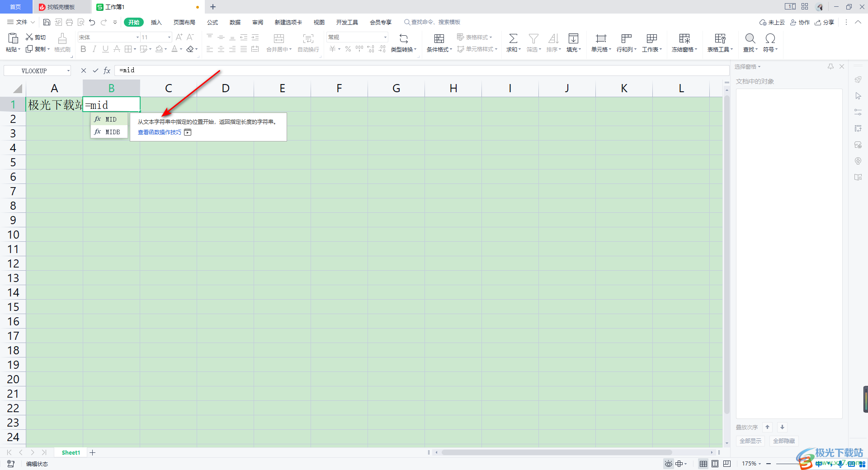Open the Formulas (公式) tab

pos(212,22)
